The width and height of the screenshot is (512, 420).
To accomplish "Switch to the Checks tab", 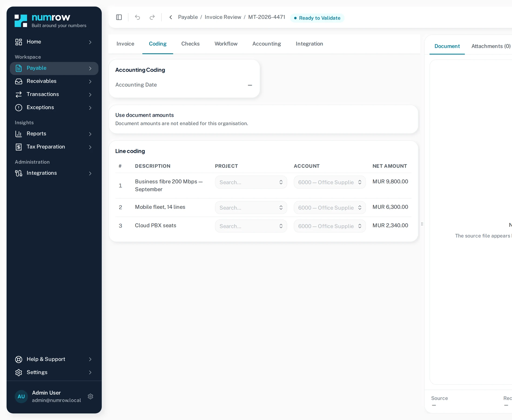I will [190, 44].
